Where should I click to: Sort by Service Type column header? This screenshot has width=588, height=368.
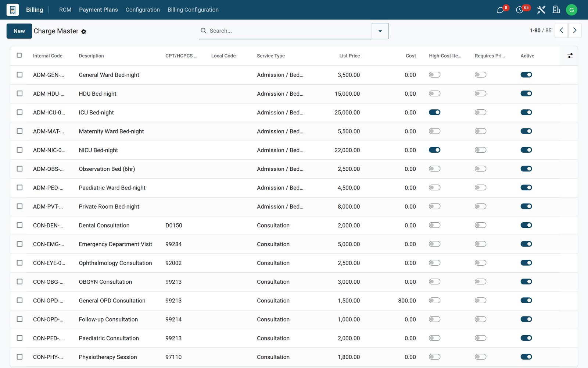(271, 56)
